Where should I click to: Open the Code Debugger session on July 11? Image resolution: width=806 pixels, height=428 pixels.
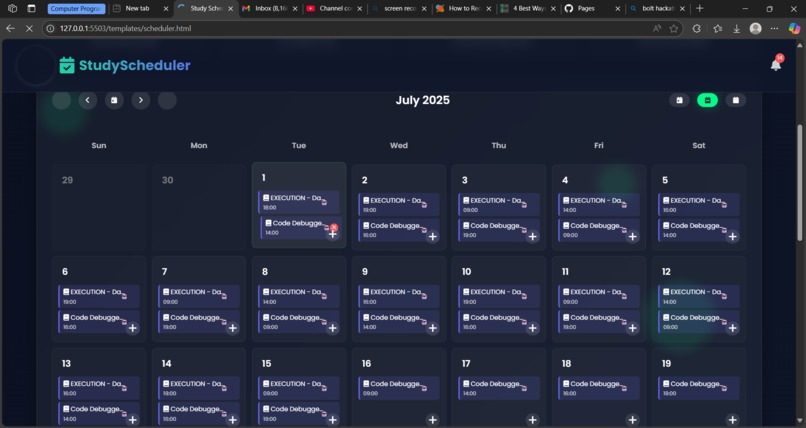pos(599,322)
